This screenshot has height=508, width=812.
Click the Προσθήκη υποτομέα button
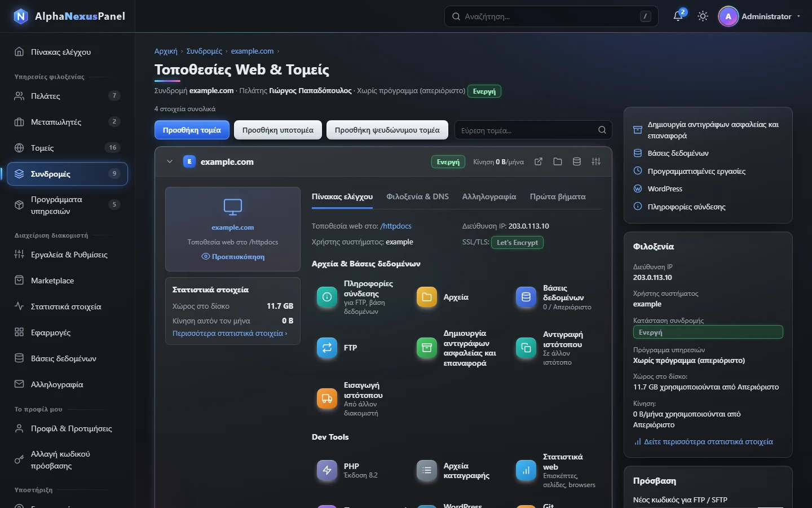click(x=278, y=130)
